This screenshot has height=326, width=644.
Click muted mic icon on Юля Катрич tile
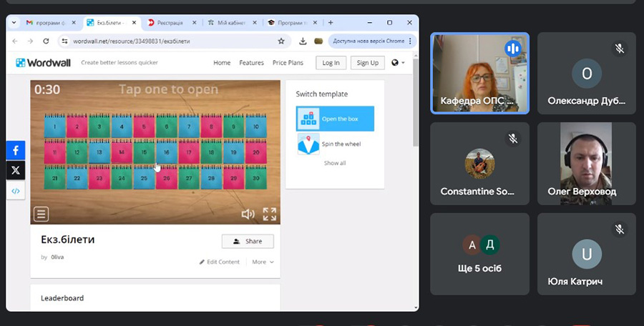[620, 229]
